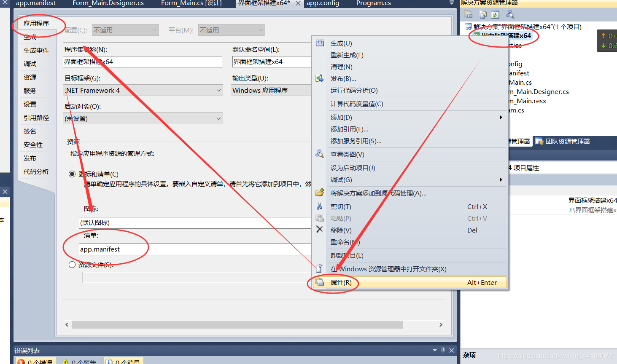This screenshot has width=617, height=364.
Task: Open the 发布 properties page
Action: point(30,158)
